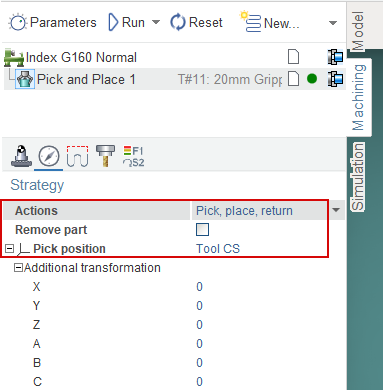383x390 pixels.
Task: Click the Index G160 Normal lathe icon
Action: click(13, 57)
